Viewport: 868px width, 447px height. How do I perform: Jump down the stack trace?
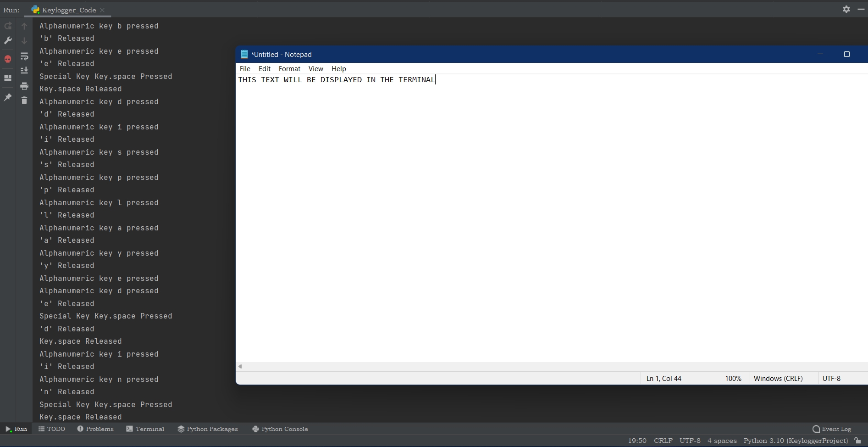(24, 41)
